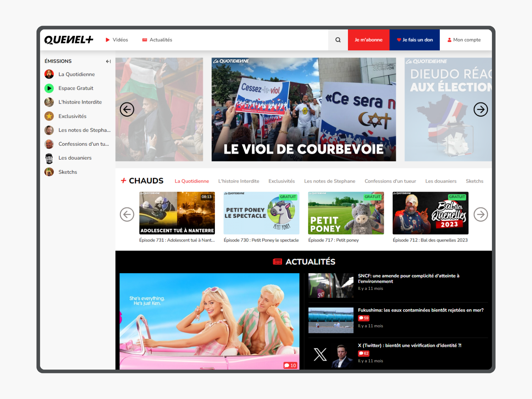
Task: Open Actualités menu in header
Action: pyautogui.click(x=157, y=40)
